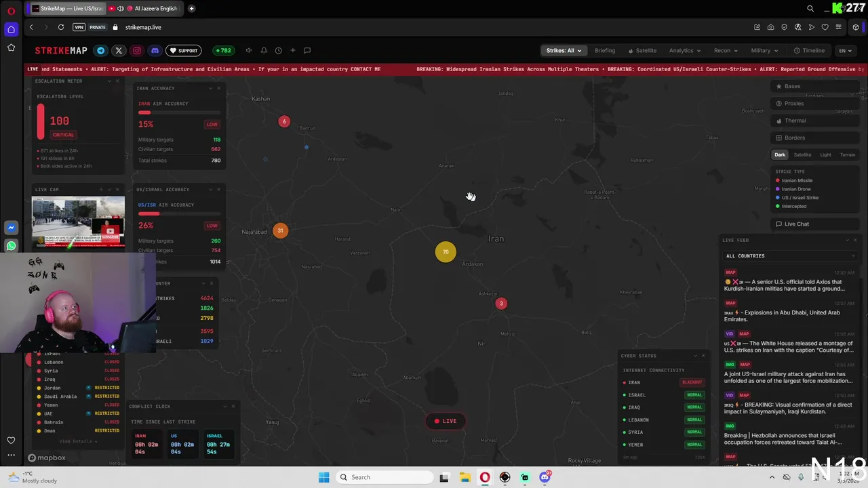Open the Kurdish-Iranian militias feed item
Viewport: 868px width, 488px height.
click(789, 281)
